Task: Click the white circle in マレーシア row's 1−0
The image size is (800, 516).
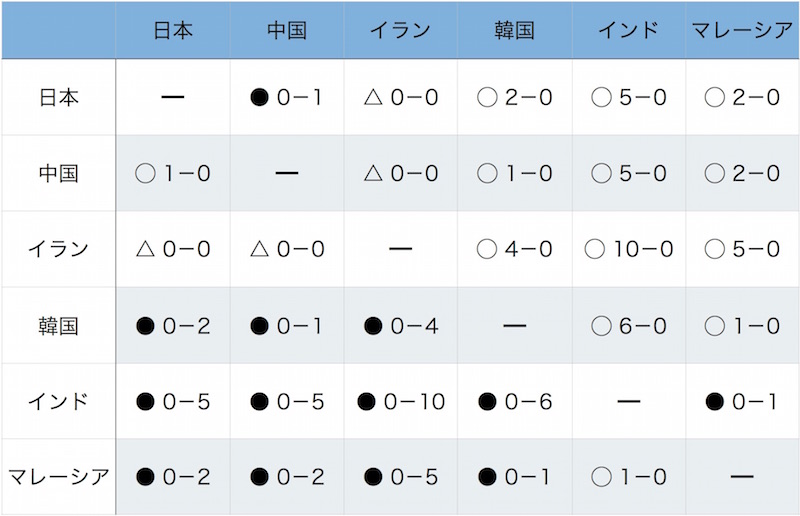Action: coord(601,477)
